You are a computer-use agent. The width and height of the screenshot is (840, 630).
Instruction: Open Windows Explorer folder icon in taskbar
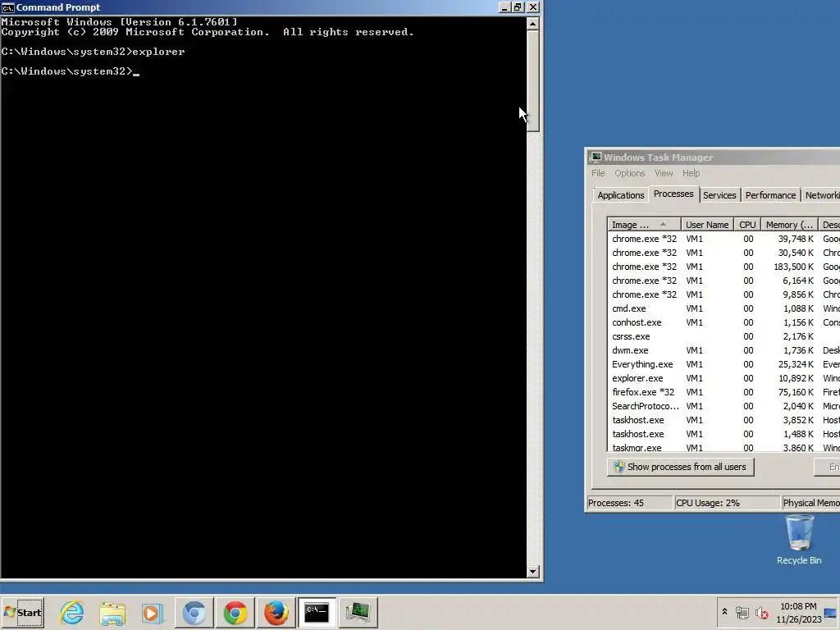coord(112,612)
